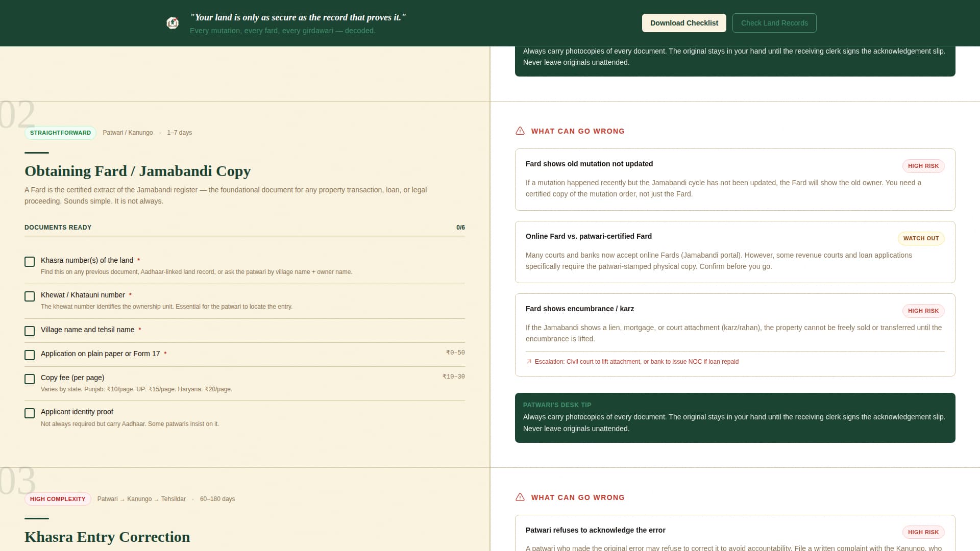This screenshot has width=980, height=551.
Task: Click Fard shows encumbrance / karz title
Action: (580, 309)
